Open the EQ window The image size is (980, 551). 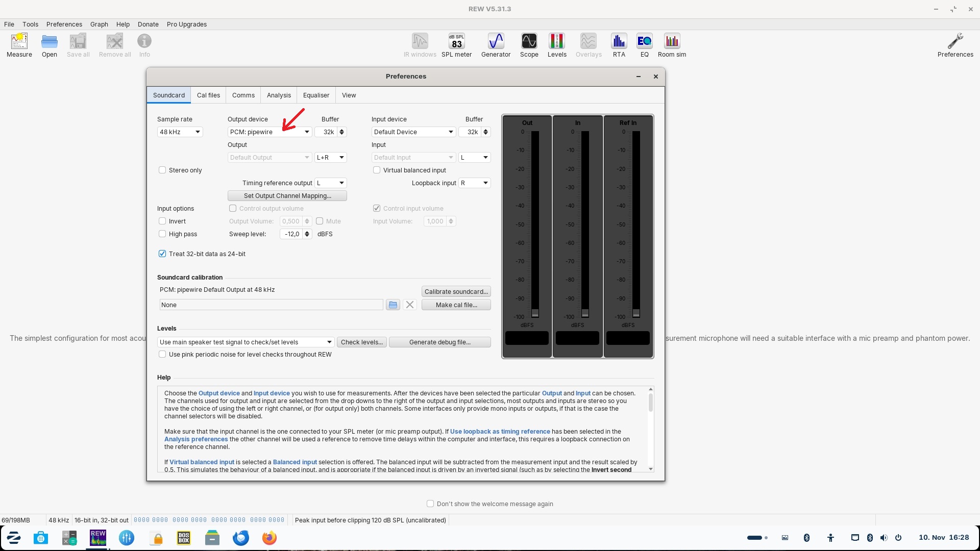click(644, 45)
